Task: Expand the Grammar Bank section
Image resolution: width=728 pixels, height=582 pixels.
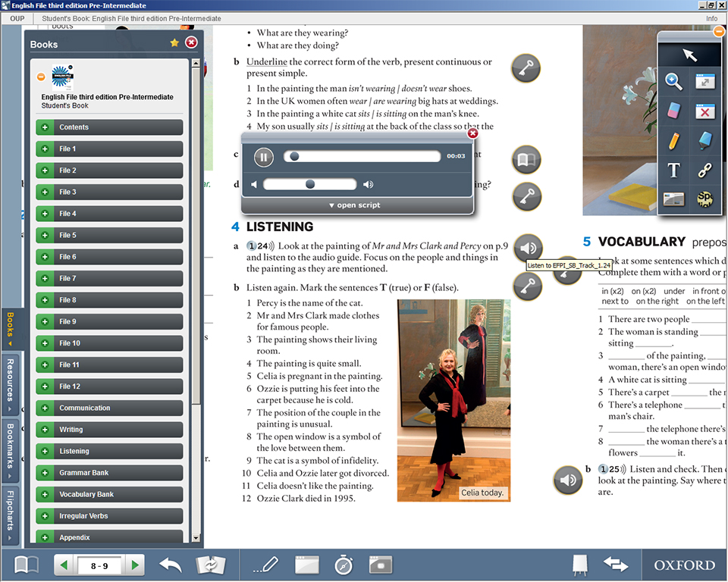Action: (42, 473)
